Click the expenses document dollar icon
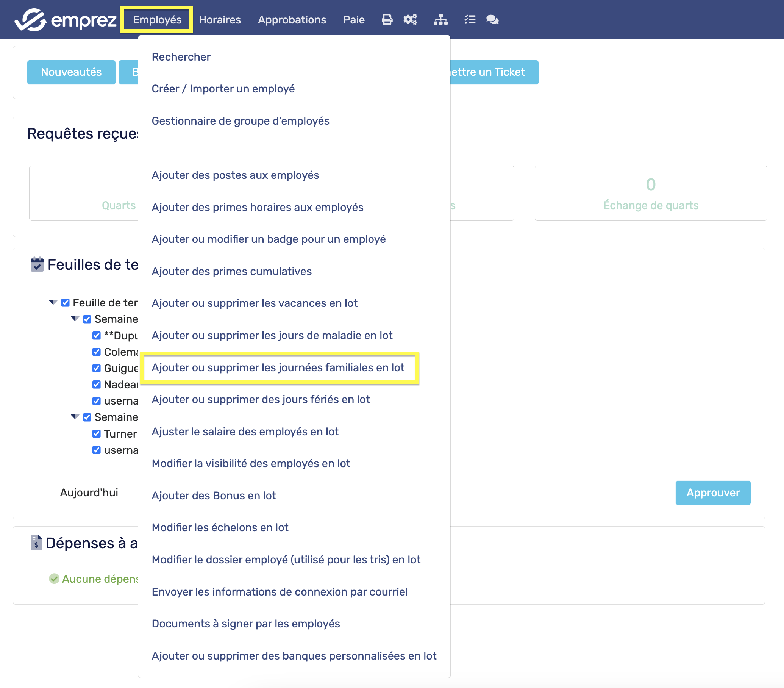The width and height of the screenshot is (784, 688). coord(36,543)
